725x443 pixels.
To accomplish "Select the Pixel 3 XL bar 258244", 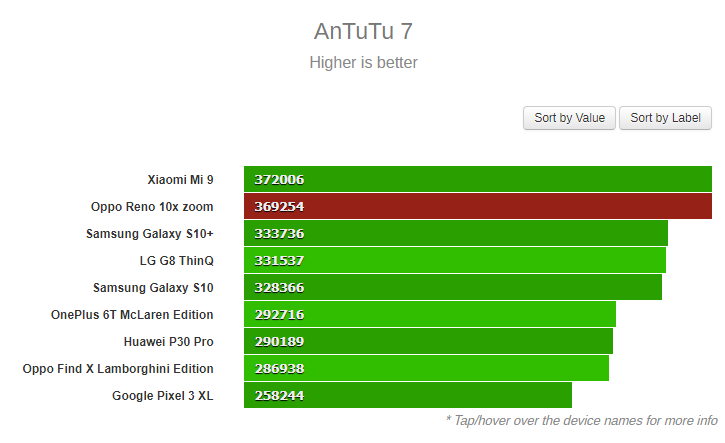I will point(407,396).
